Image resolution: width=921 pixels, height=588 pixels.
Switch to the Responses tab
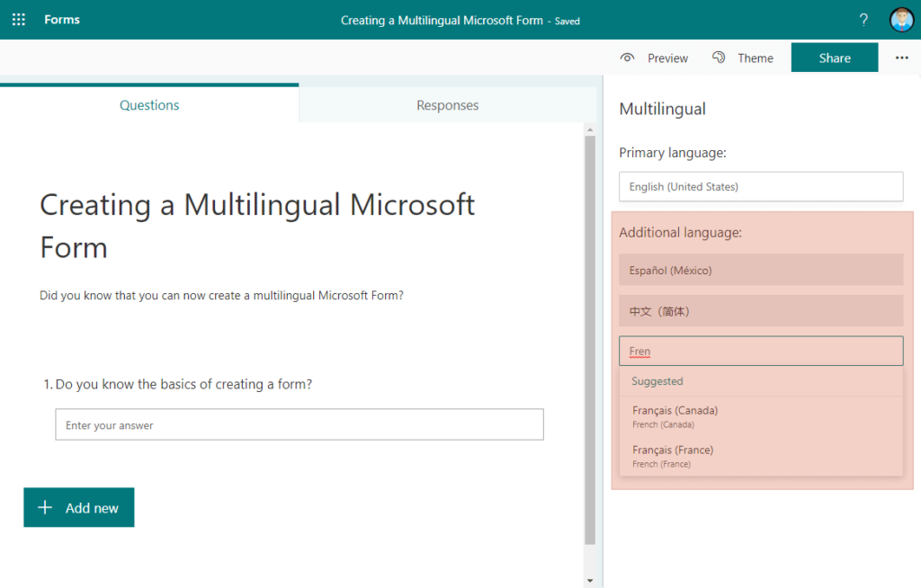click(448, 105)
